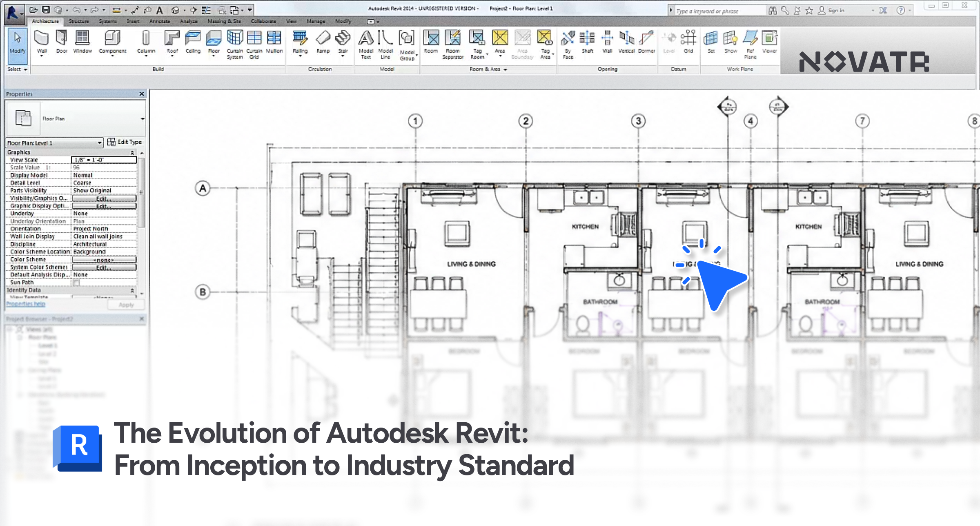Select the Grid datum tool
This screenshot has width=980, height=526.
[688, 42]
